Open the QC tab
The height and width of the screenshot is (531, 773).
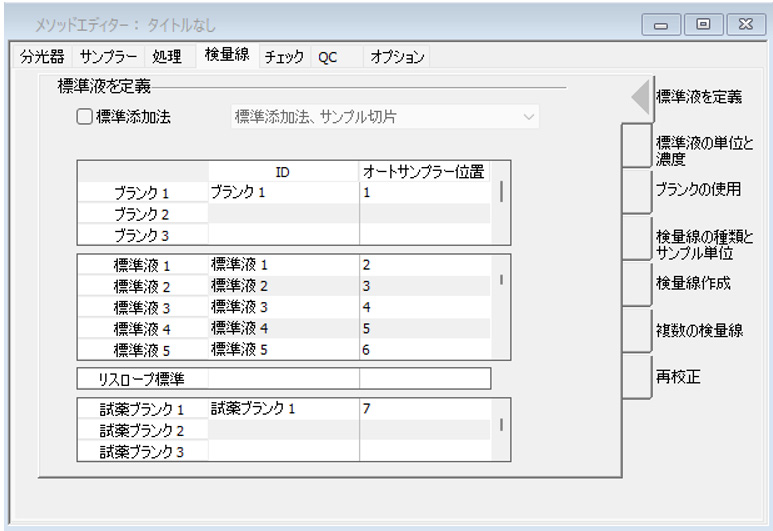[x=328, y=57]
